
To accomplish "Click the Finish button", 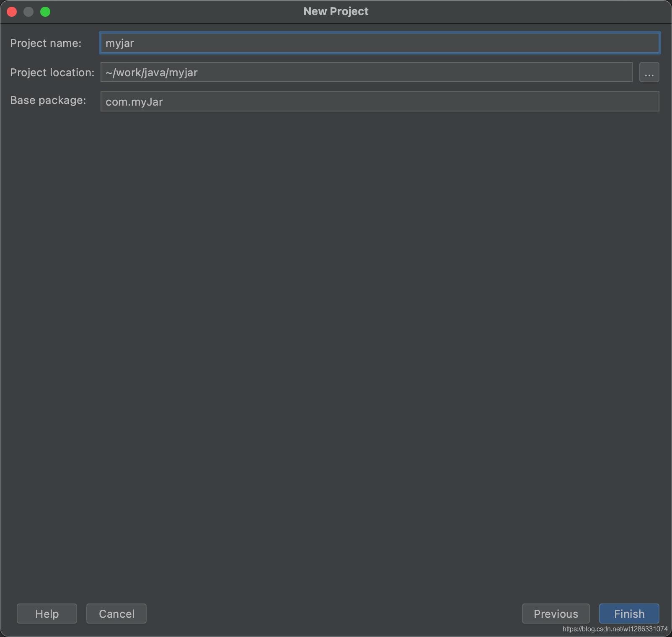I will [x=629, y=614].
